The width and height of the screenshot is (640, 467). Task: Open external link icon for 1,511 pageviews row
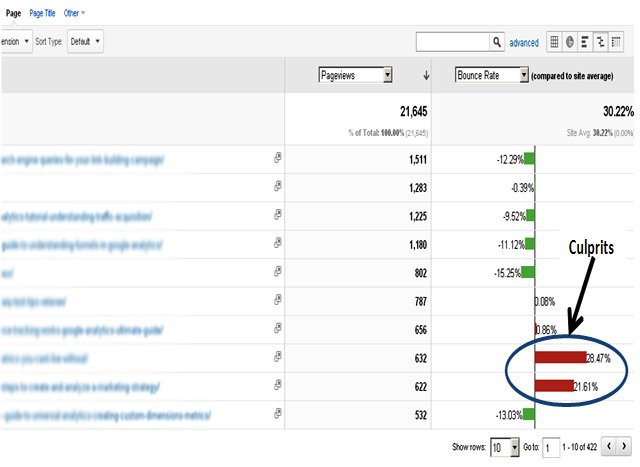click(x=277, y=159)
